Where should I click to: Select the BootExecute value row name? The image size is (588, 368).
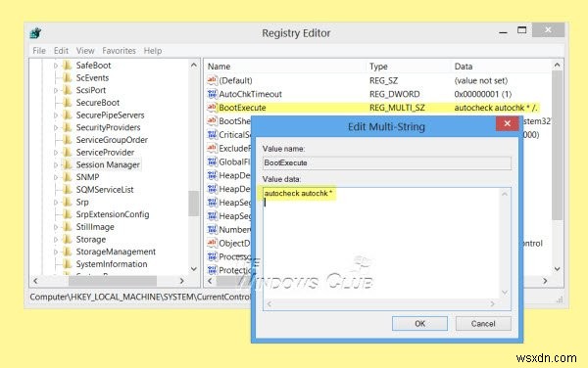(x=242, y=108)
